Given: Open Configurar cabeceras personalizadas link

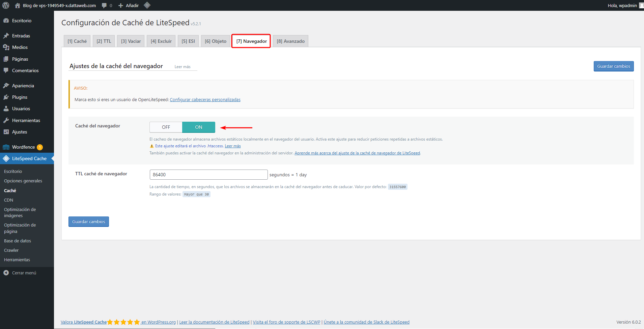Looking at the screenshot, I should tap(205, 99).
